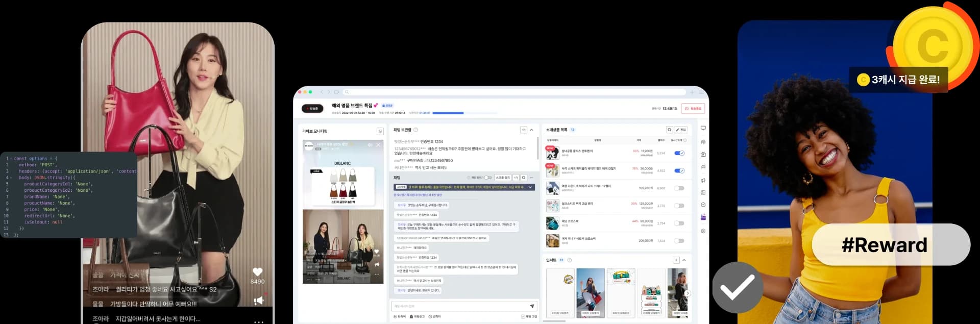Open the chat more options ellipsis
Viewport: 980px width, 324px height.
(531, 178)
